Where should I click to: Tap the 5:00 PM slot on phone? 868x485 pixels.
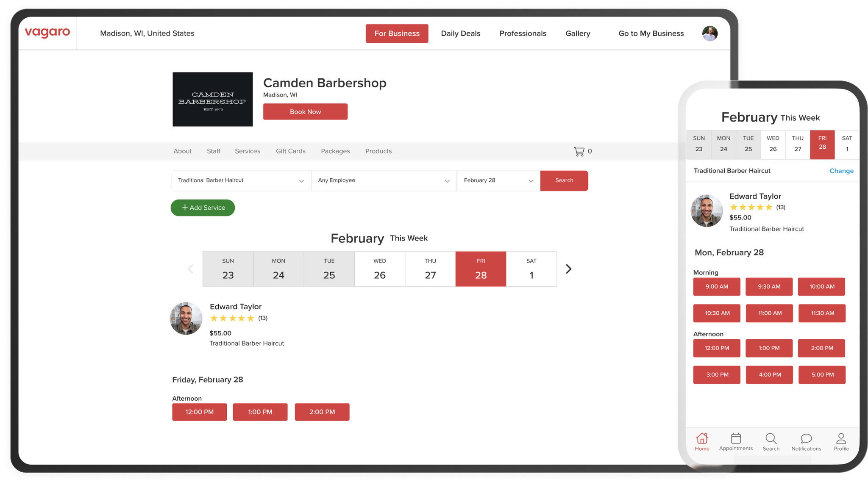tap(822, 375)
